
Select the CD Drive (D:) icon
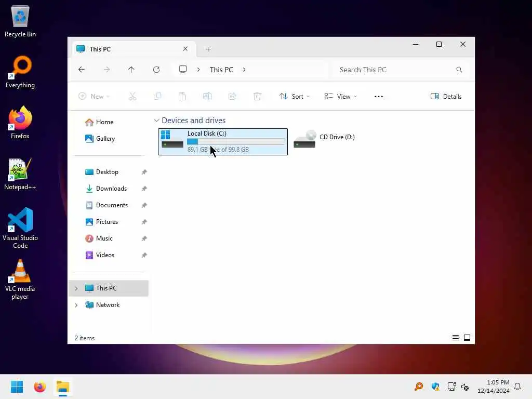[x=304, y=139]
